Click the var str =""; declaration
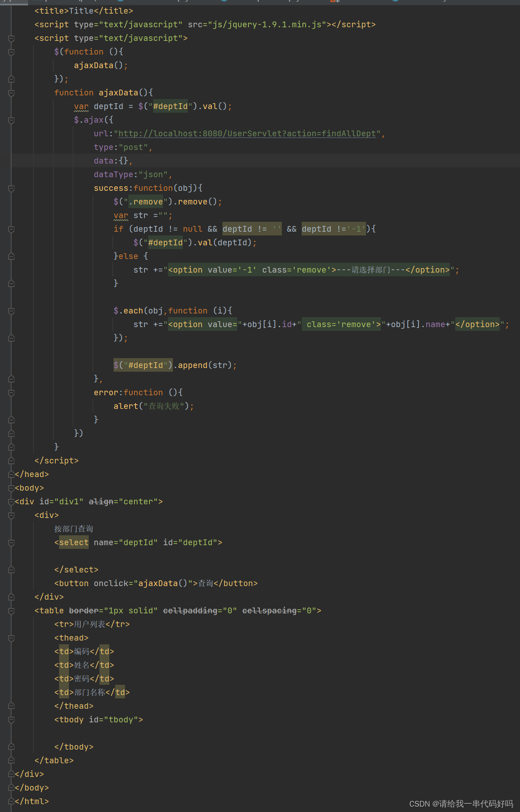This screenshot has height=812, width=520. point(143,216)
